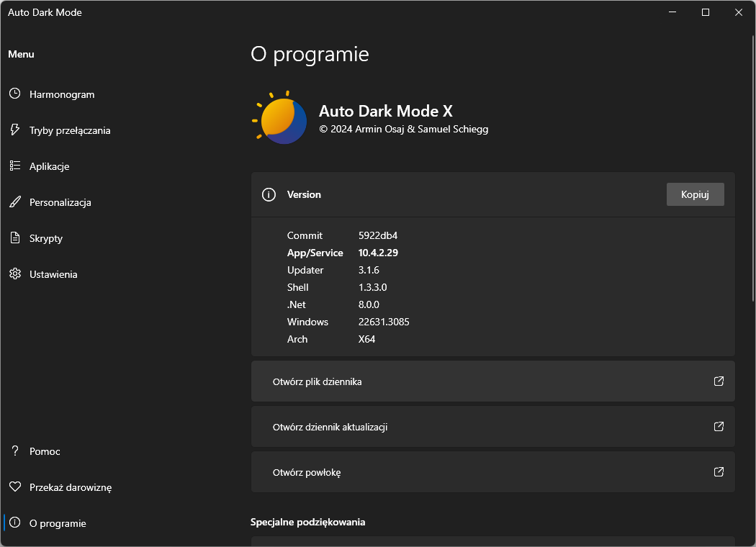
Task: Click the Specjalne podziękowania heading
Action: click(x=307, y=523)
